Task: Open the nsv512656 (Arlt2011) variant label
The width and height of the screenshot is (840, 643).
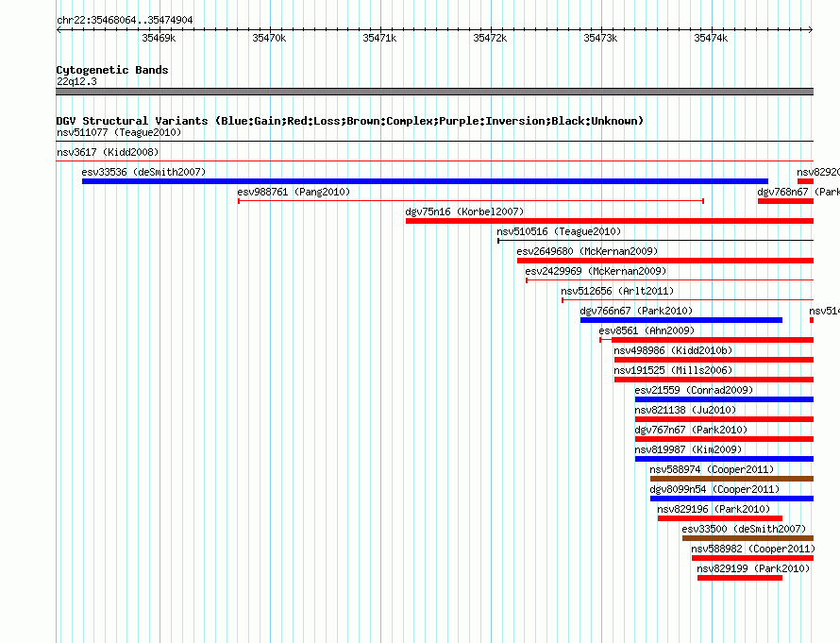Action: (617, 291)
